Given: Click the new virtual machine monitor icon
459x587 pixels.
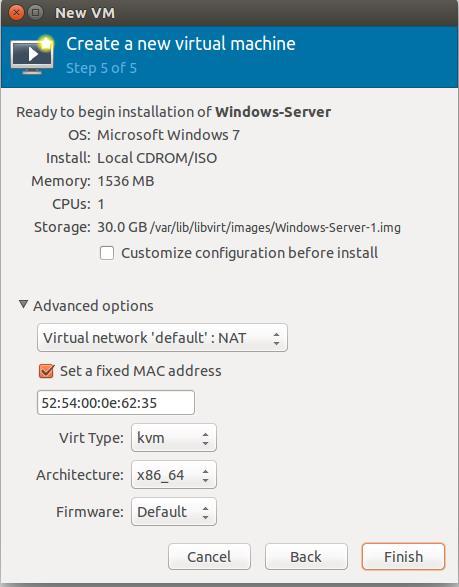Looking at the screenshot, I should (32, 55).
